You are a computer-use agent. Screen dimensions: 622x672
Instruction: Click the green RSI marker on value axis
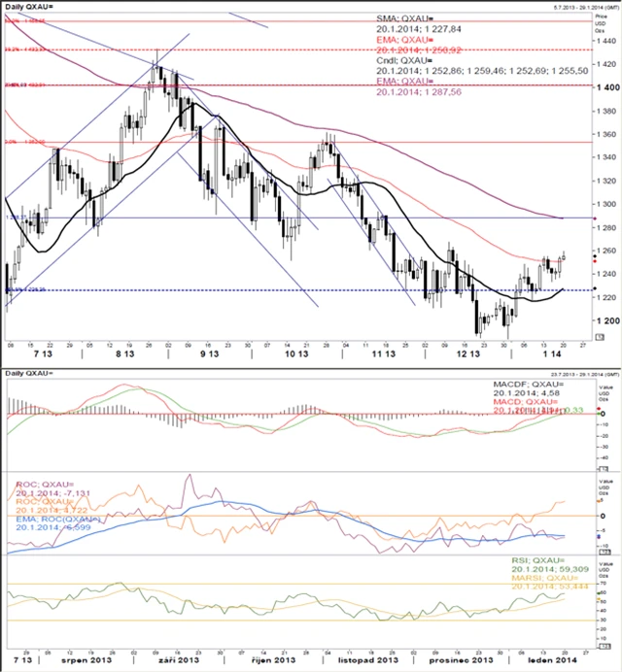[x=599, y=592]
